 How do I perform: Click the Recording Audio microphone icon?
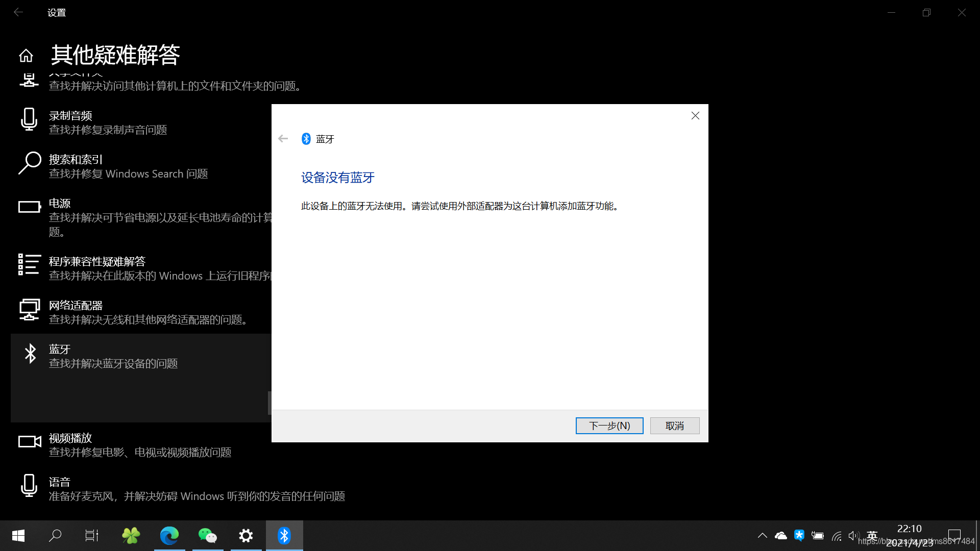pos(29,119)
